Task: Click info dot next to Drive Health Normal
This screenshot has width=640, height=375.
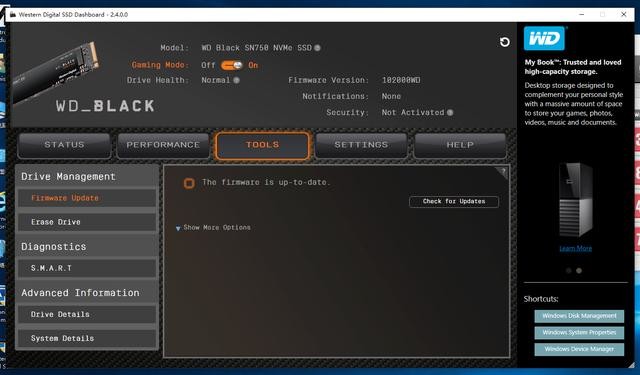Action: (236, 80)
